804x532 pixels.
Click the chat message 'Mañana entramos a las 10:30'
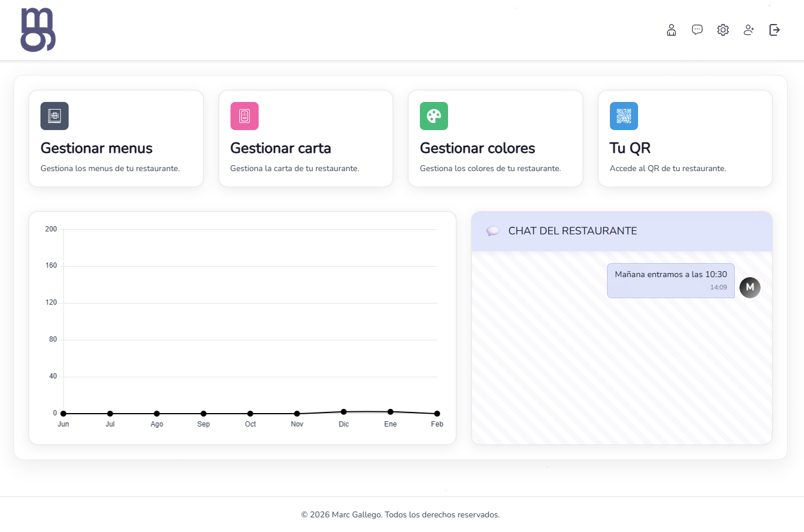click(671, 281)
